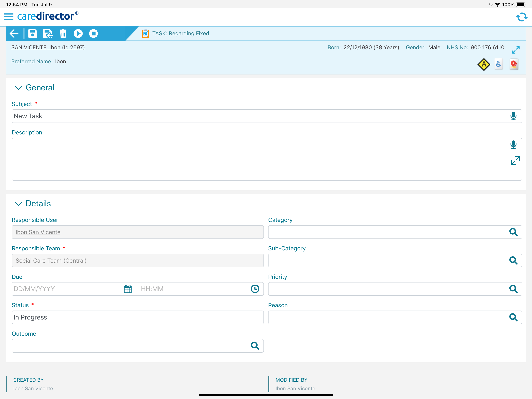Delete the task with trash icon
532x399 pixels.
pyautogui.click(x=63, y=34)
